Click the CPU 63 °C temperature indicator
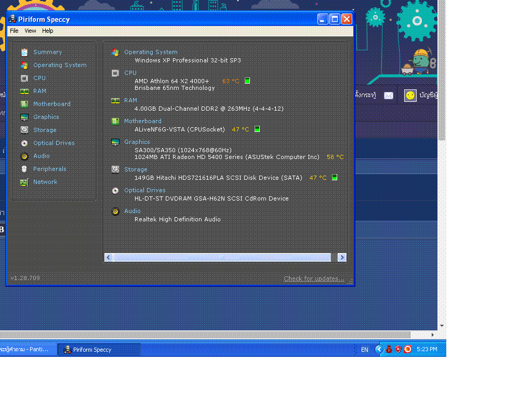Image resolution: width=532 pixels, height=399 pixels. (x=231, y=81)
